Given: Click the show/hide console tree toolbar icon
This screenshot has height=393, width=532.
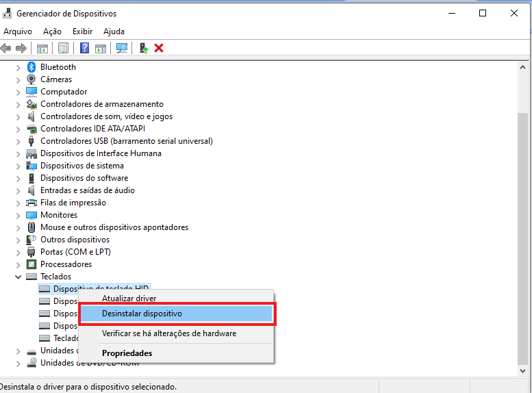Looking at the screenshot, I should pos(42,48).
